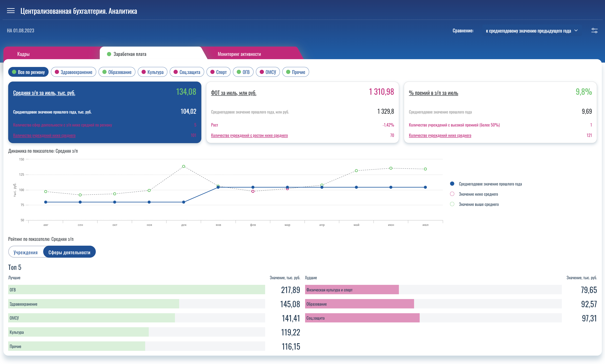
Task: Open the hamburger navigation menu
Action: tap(11, 11)
